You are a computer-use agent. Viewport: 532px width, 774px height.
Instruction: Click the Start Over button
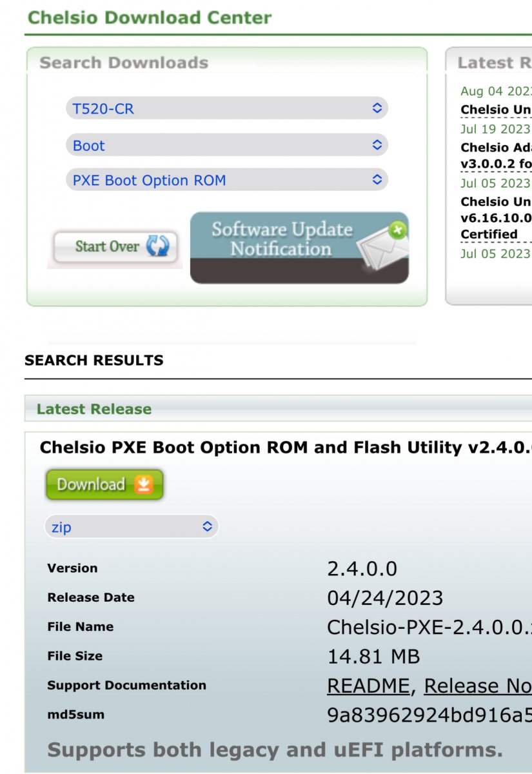115,247
